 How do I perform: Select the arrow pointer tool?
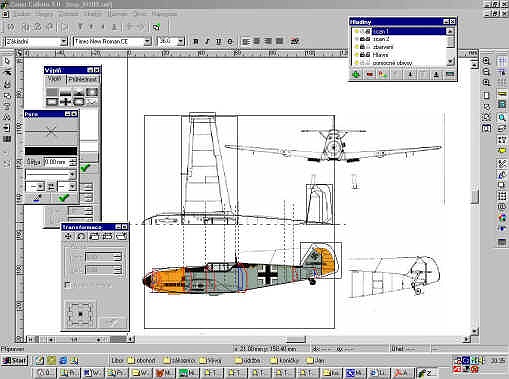point(7,61)
